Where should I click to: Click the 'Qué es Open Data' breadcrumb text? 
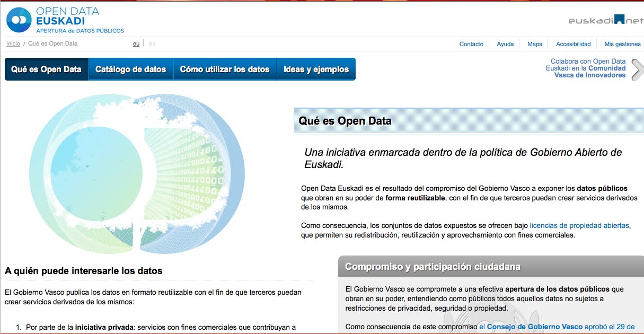[52, 43]
